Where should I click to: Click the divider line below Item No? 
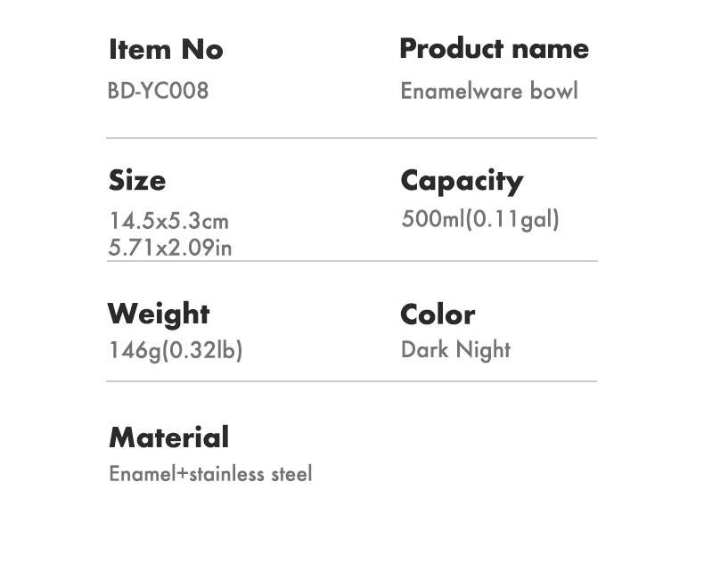coord(351,138)
